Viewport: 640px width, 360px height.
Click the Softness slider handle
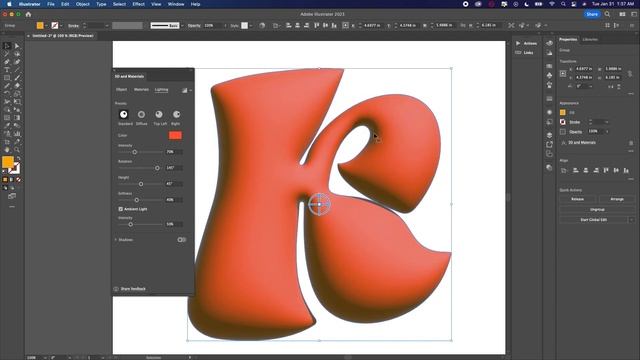pyautogui.click(x=137, y=200)
